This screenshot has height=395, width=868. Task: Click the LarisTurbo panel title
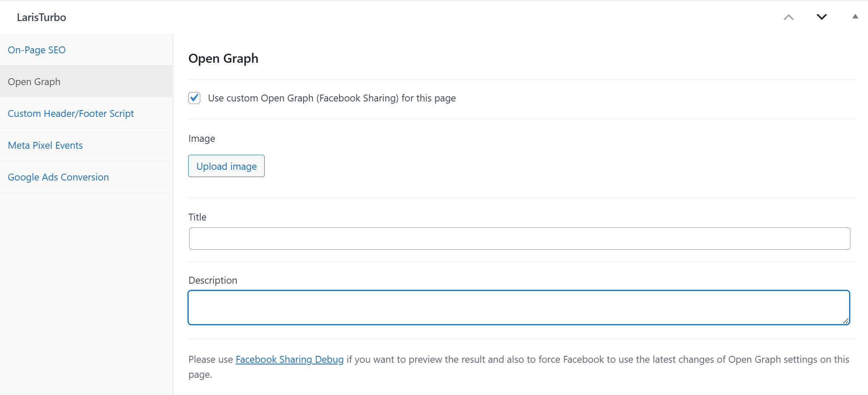[x=41, y=17]
